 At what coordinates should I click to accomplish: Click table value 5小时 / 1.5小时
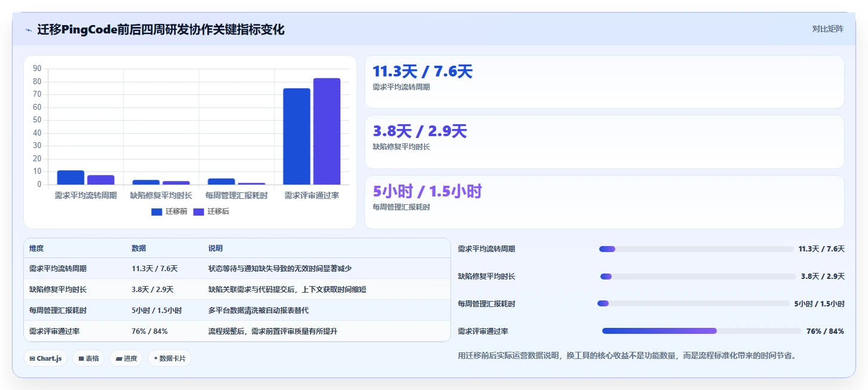click(157, 311)
